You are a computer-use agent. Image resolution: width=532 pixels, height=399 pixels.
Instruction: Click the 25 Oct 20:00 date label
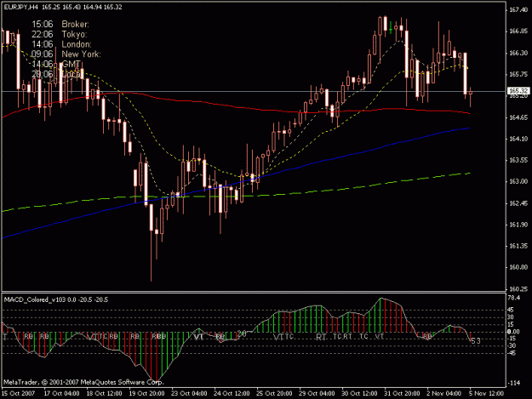pyautogui.click(x=274, y=394)
